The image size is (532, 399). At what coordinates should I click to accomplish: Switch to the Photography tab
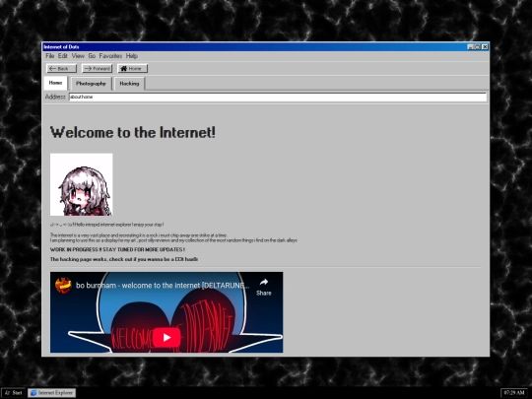pos(91,84)
